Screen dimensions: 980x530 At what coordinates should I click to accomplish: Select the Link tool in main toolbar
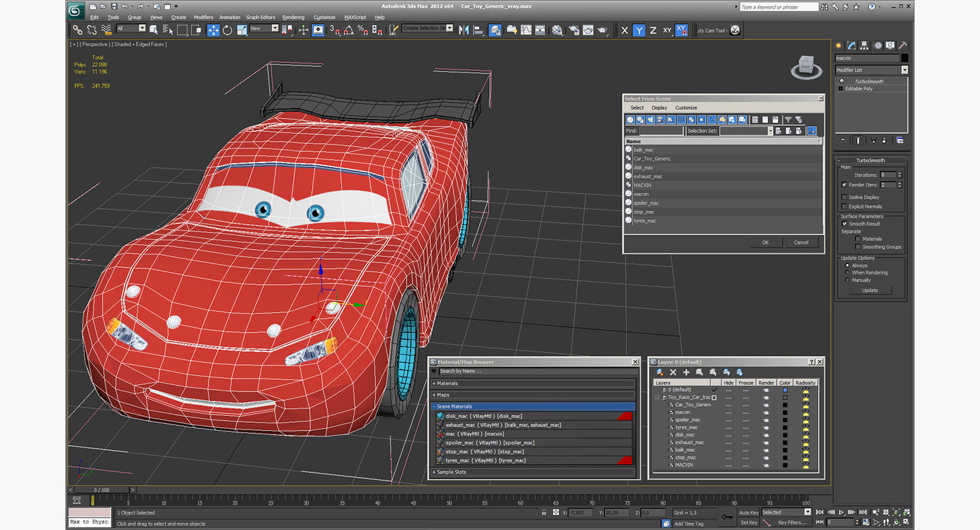tap(77, 30)
